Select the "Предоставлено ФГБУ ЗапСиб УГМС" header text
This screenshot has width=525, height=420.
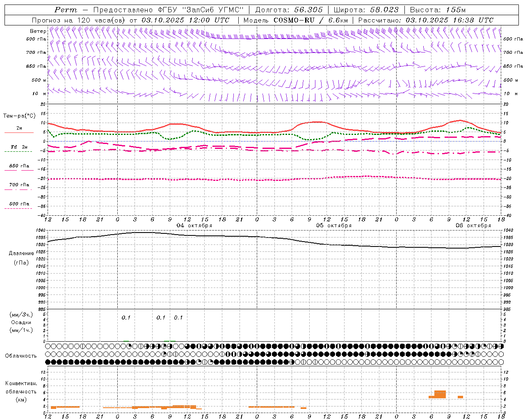[168, 10]
